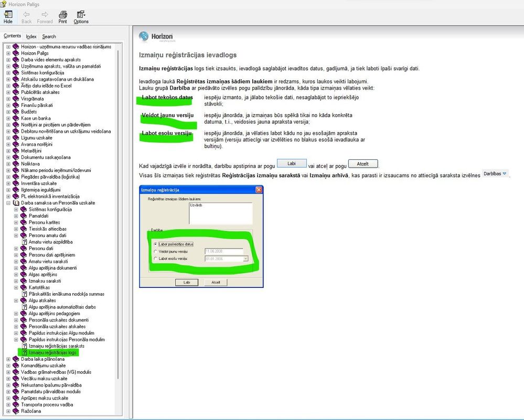This screenshot has height=420, width=524.
Task: Click book icon next to Virsgrāmata
Action: [x=16, y=99]
